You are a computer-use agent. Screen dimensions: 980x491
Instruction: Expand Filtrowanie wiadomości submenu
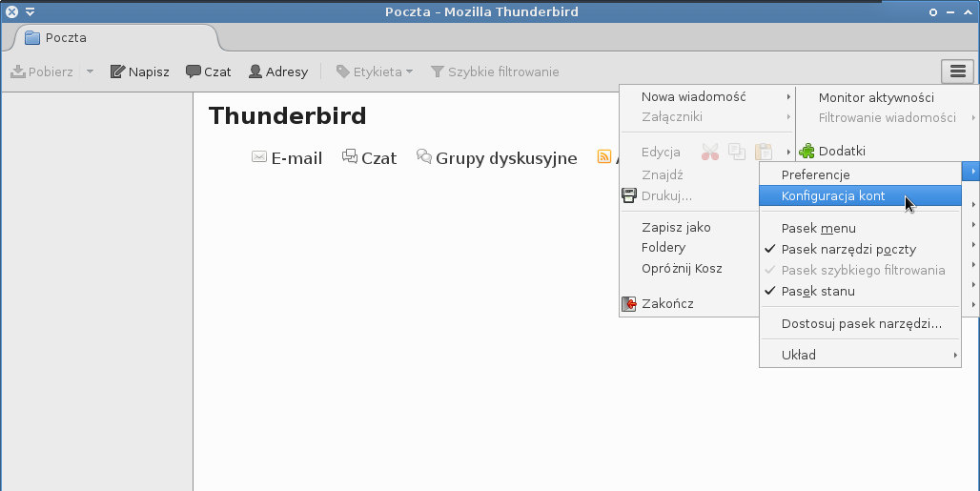point(888,117)
